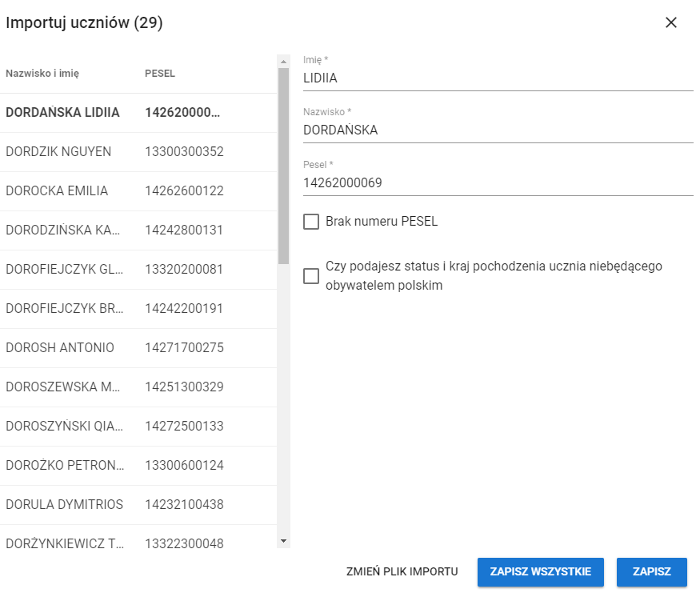Screen dimensions: 700x593
Task: Select student DORDZIK NGUYEN
Action: [x=58, y=152]
